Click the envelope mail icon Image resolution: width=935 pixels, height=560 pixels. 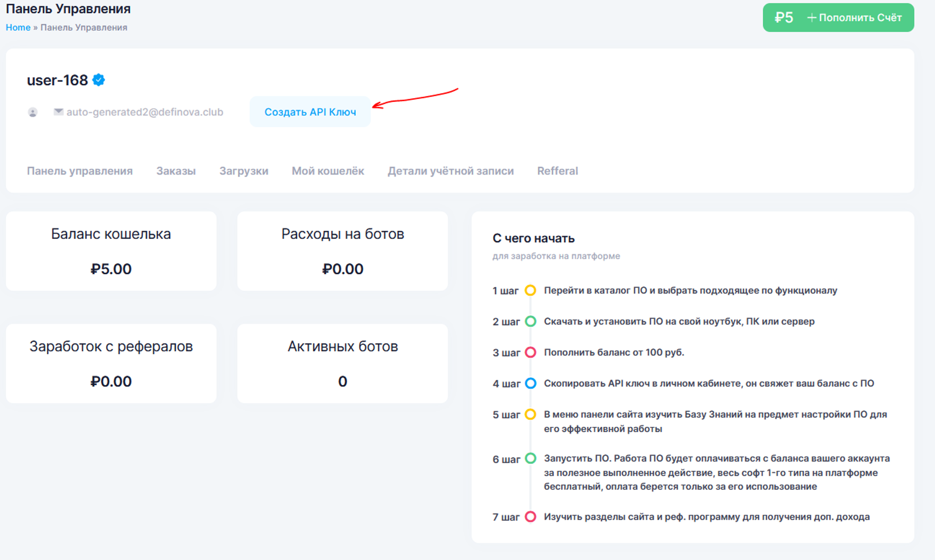click(x=58, y=112)
